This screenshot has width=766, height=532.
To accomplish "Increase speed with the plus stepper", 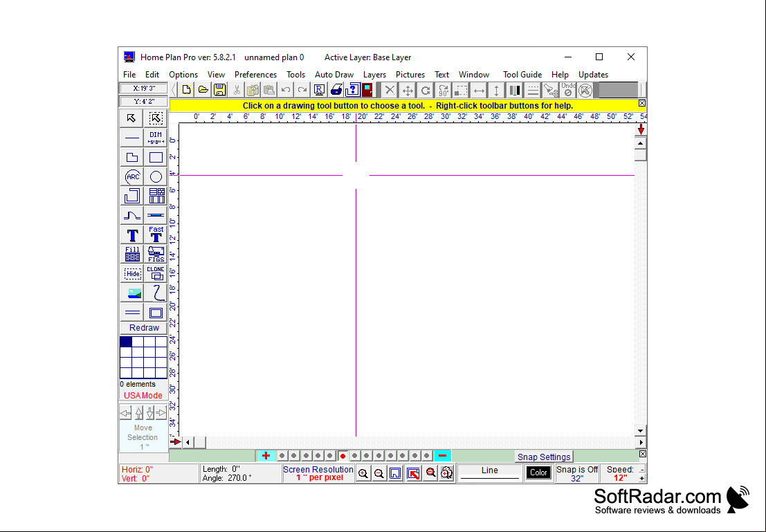I will click(642, 478).
